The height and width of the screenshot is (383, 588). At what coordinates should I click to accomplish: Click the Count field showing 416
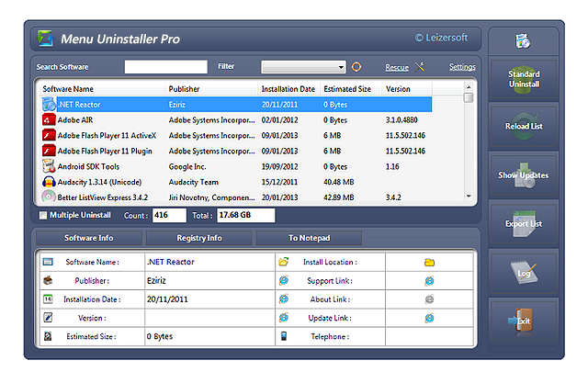(x=169, y=215)
